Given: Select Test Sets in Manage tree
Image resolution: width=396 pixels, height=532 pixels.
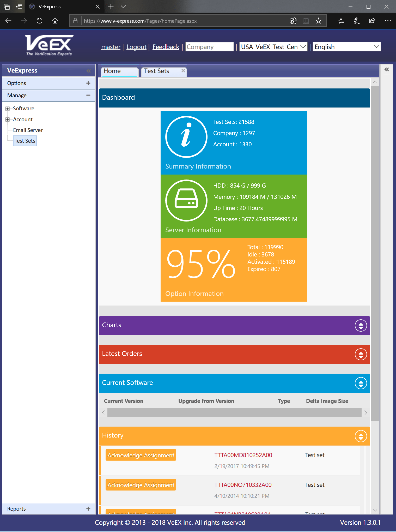Looking at the screenshot, I should tap(25, 141).
